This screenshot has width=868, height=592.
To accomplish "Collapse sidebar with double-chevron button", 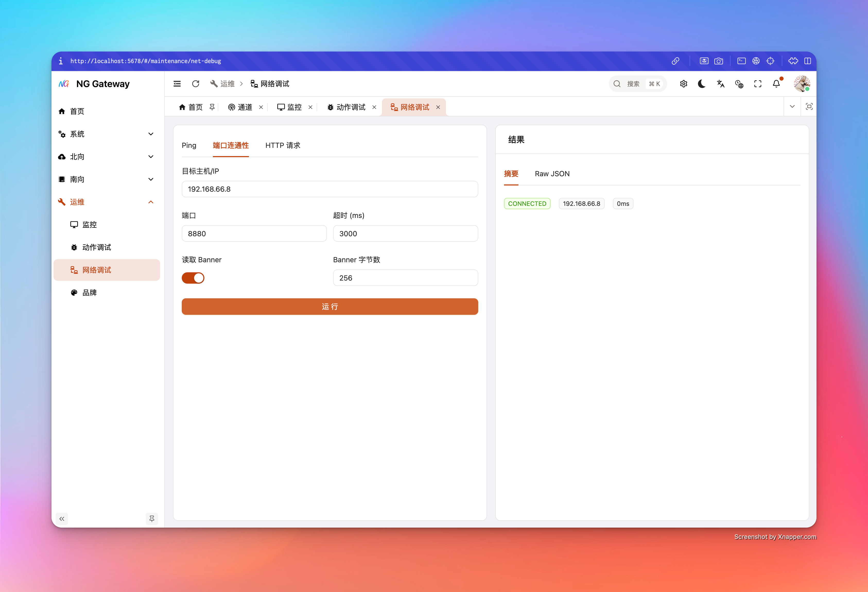I will (62, 518).
